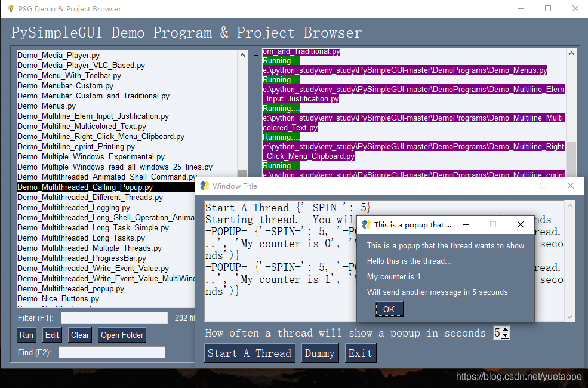Close the Window Title window

(x=571, y=186)
